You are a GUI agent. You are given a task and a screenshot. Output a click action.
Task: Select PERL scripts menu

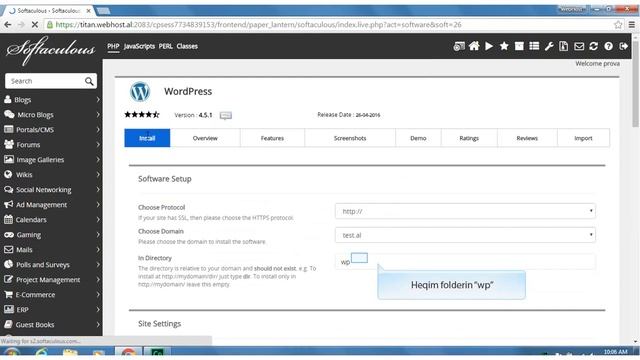(165, 46)
